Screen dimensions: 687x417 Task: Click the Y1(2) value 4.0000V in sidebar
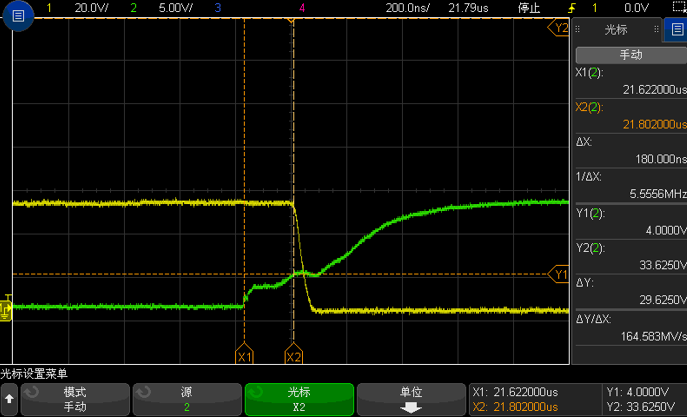(666, 230)
